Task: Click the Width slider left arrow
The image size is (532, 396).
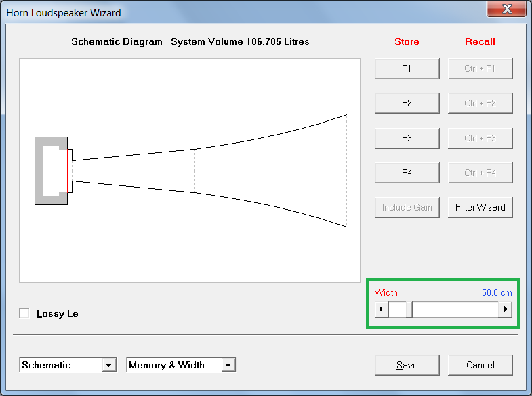Action: [382, 309]
